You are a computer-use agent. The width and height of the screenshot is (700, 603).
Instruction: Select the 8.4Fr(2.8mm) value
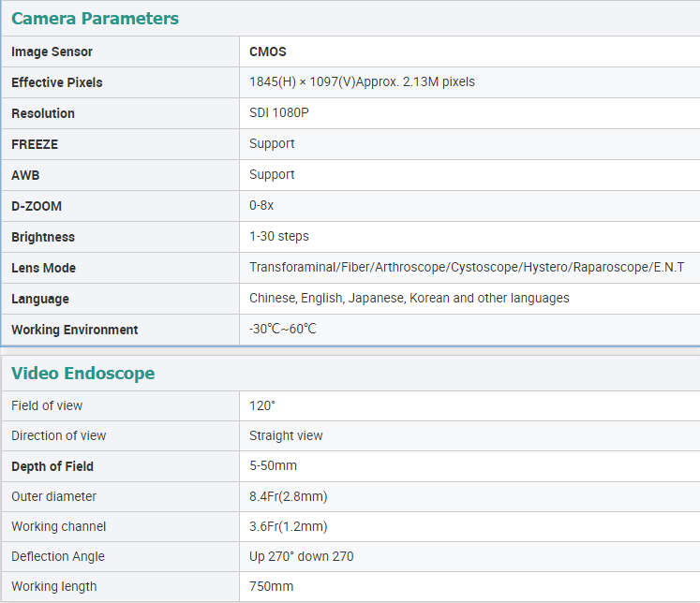(289, 497)
